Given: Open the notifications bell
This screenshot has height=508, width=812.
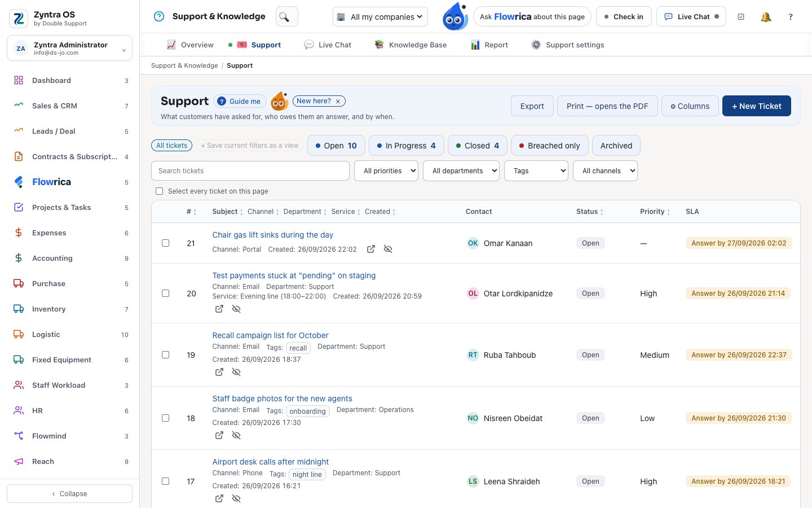Looking at the screenshot, I should [x=766, y=17].
